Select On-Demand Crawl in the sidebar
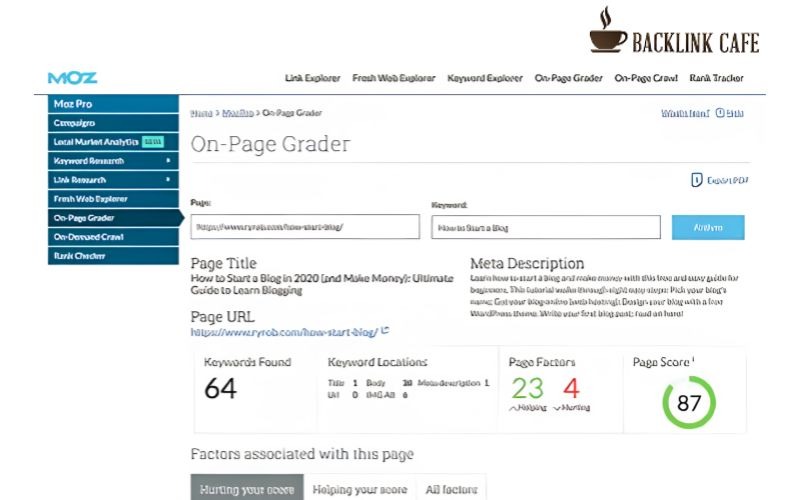The image size is (800, 500). (113, 237)
